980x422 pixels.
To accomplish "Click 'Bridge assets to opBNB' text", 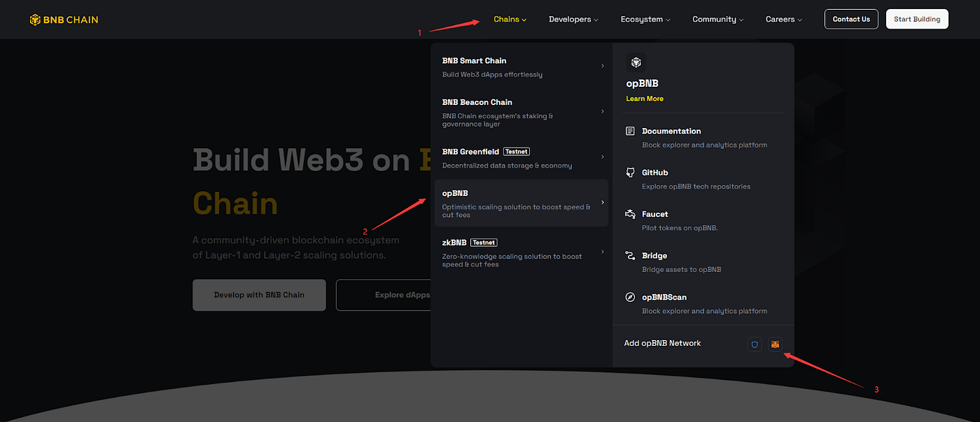I will click(x=681, y=269).
